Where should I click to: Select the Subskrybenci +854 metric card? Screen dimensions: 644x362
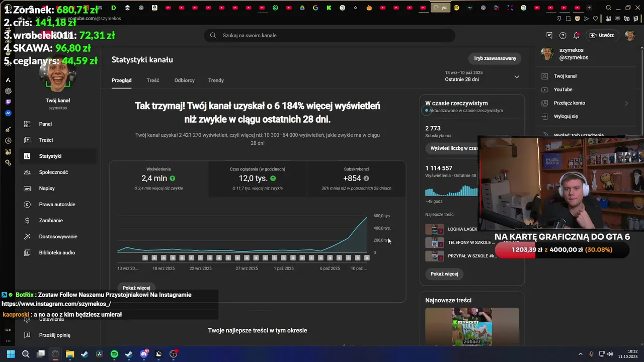click(x=356, y=179)
